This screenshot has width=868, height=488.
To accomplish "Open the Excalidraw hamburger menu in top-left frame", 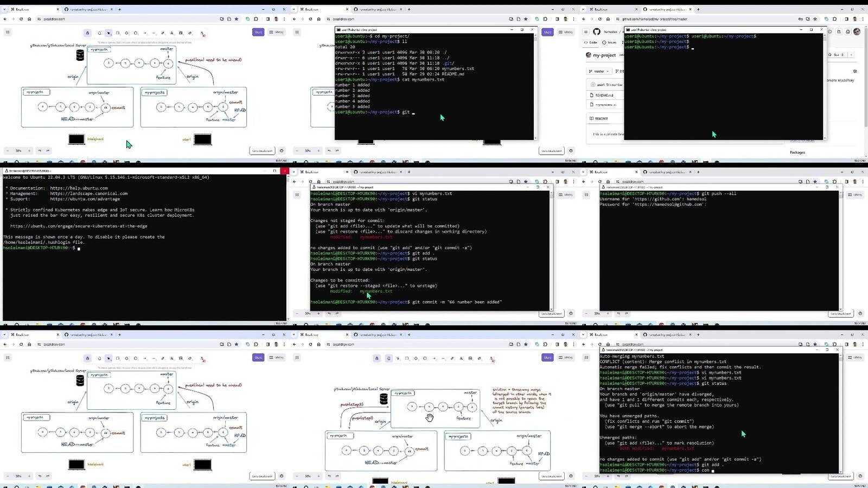I will pos(8,32).
